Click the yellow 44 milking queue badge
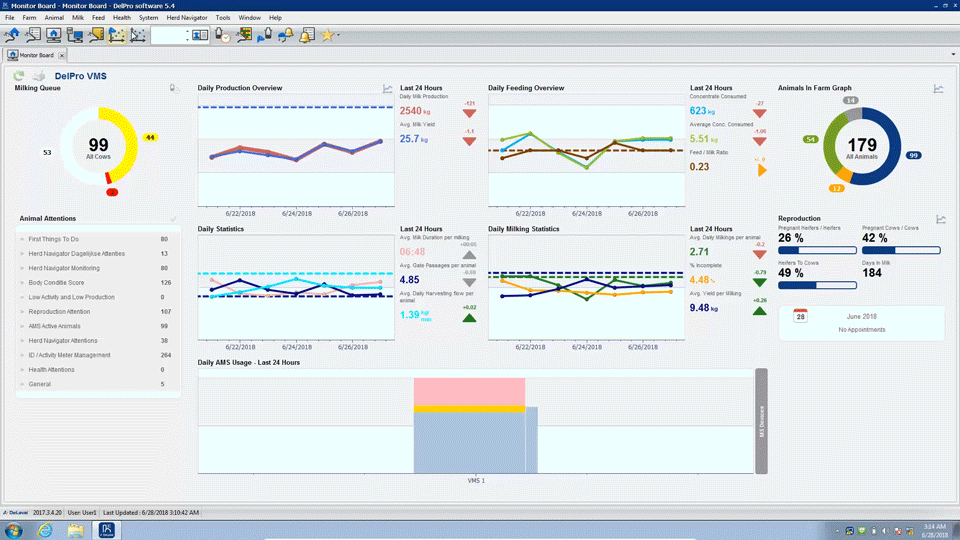960x540 pixels. coord(150,137)
